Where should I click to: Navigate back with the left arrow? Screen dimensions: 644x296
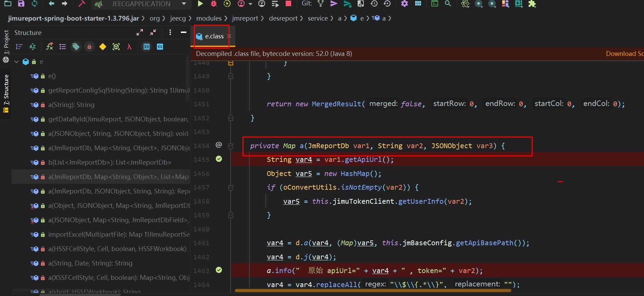[x=51, y=4]
